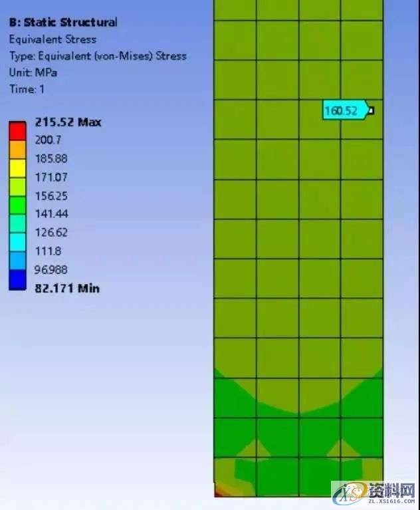Screen dimensions: 420x510
Task: Click the Type: Equivalent (von-Mises) Stress text
Action: [x=98, y=56]
